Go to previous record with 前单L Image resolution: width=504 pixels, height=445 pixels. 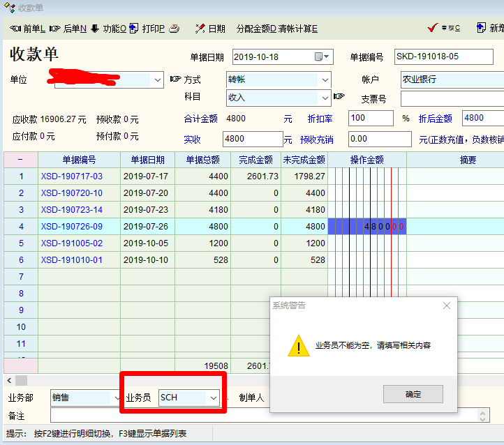(x=28, y=29)
